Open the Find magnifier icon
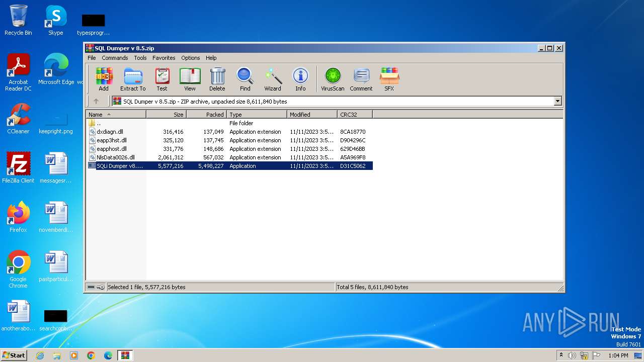This screenshot has width=644, height=362. [245, 79]
